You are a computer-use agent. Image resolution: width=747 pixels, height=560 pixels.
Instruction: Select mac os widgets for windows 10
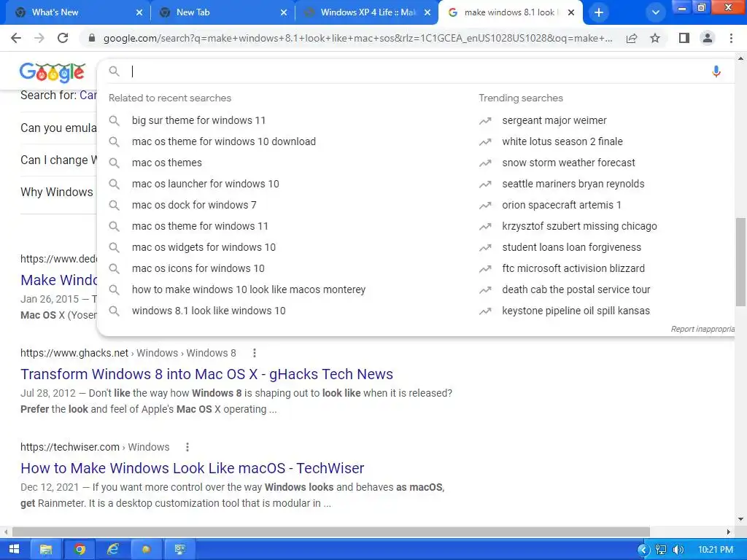pyautogui.click(x=204, y=247)
